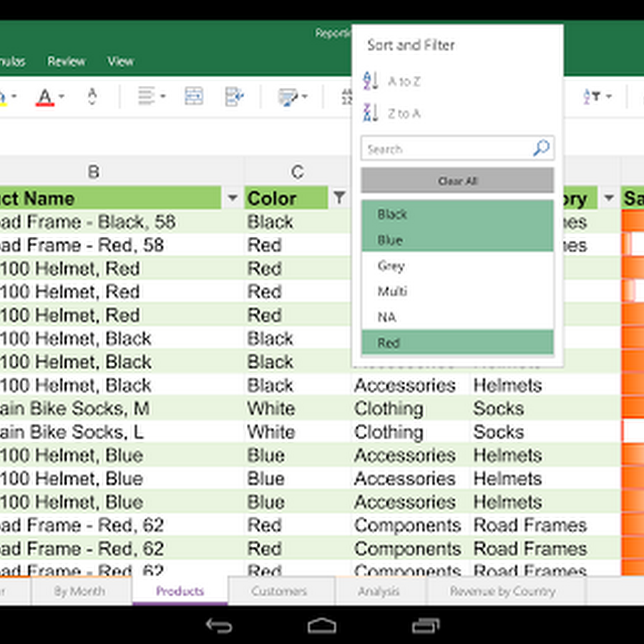Viewport: 644px width, 644px height.
Task: Select Grey in the filter list
Action: pos(457,265)
